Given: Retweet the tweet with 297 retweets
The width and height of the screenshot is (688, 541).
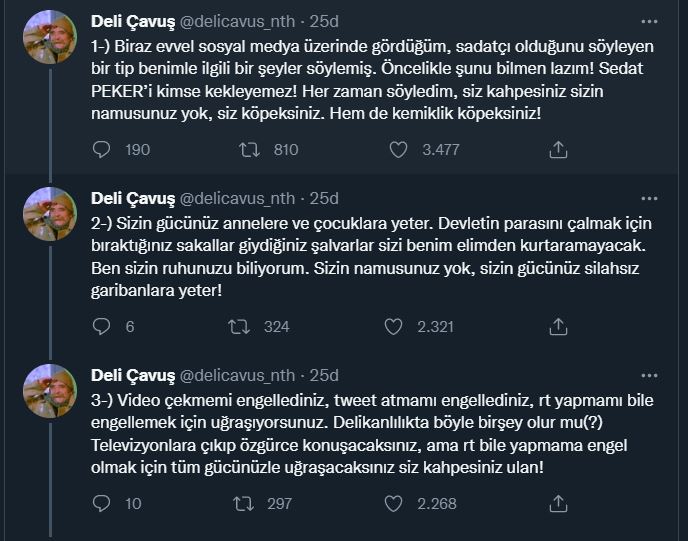Looking at the screenshot, I should point(241,503).
